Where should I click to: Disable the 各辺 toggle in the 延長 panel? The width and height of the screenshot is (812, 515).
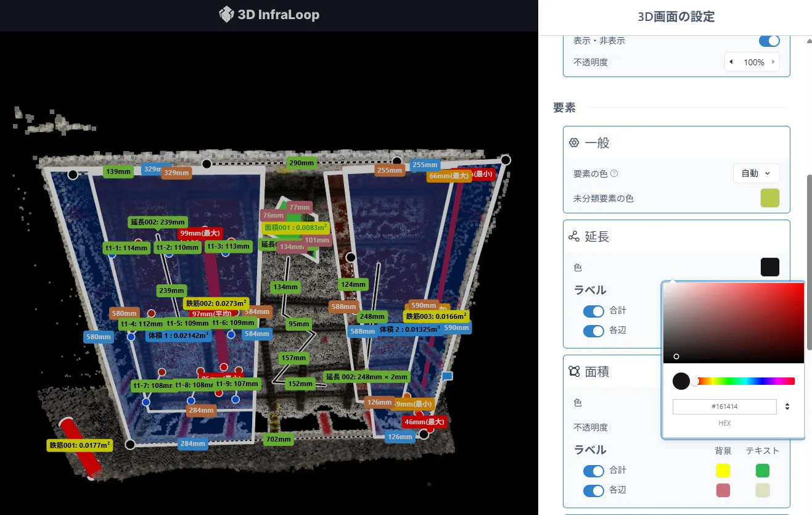click(593, 331)
